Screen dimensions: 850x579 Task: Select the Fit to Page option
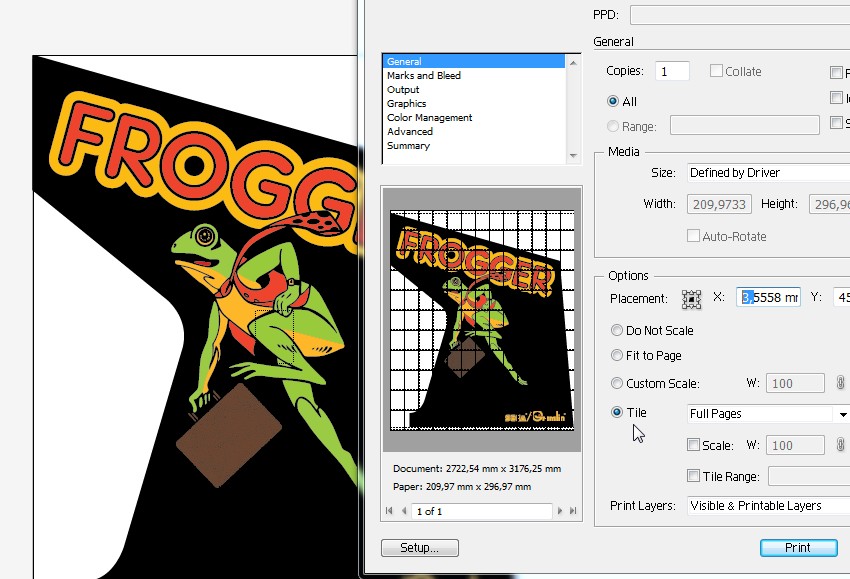pos(616,355)
